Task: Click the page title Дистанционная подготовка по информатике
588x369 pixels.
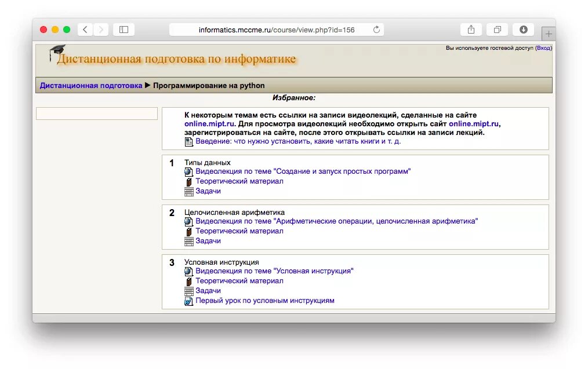Action: pos(176,59)
